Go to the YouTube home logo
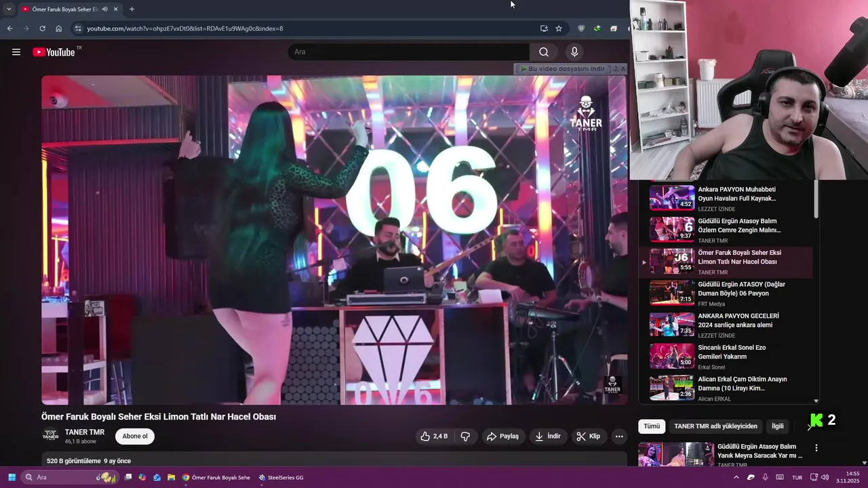 pyautogui.click(x=54, y=52)
